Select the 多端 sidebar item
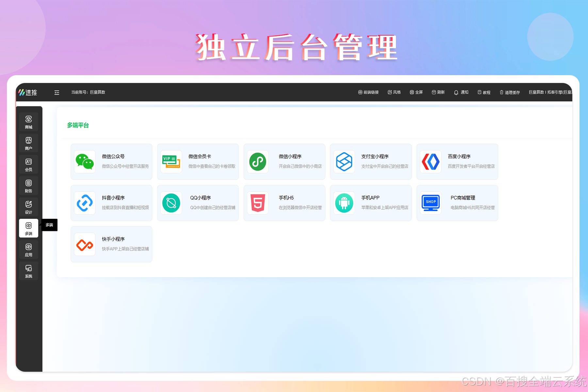The image size is (588, 392). pos(29,228)
